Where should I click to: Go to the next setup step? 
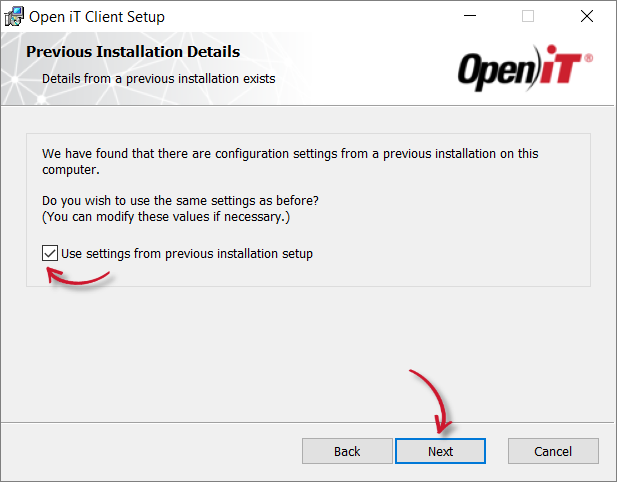440,451
